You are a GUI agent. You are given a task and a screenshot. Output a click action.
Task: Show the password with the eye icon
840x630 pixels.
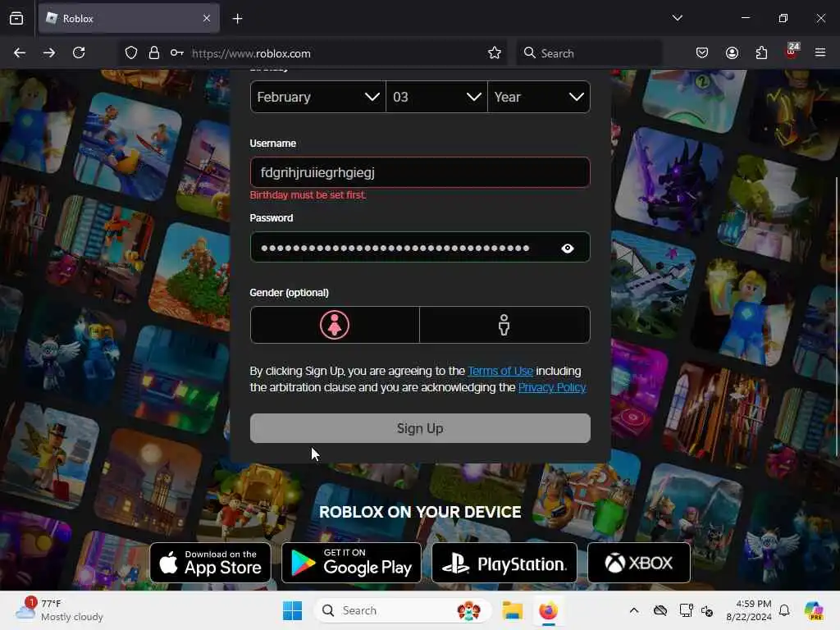click(568, 248)
